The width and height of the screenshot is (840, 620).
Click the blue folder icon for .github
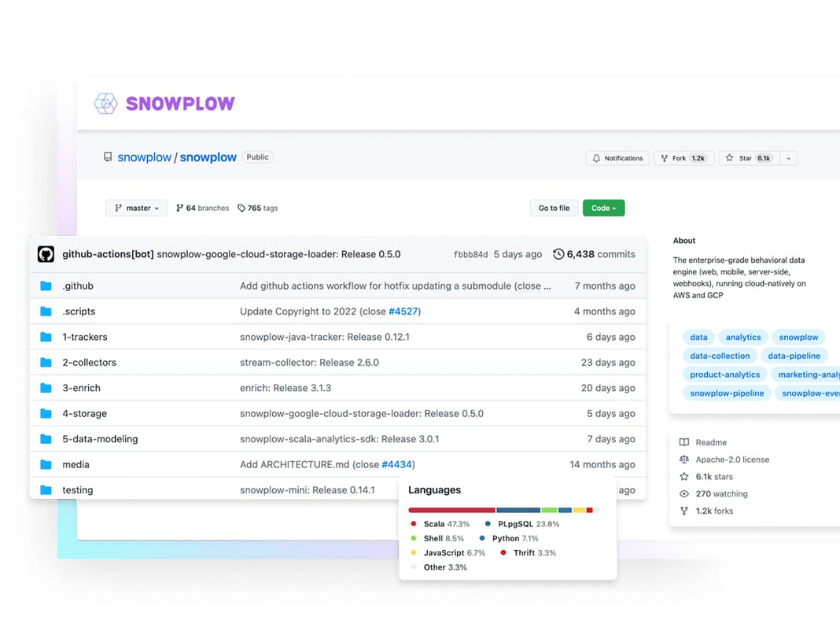coord(45,286)
